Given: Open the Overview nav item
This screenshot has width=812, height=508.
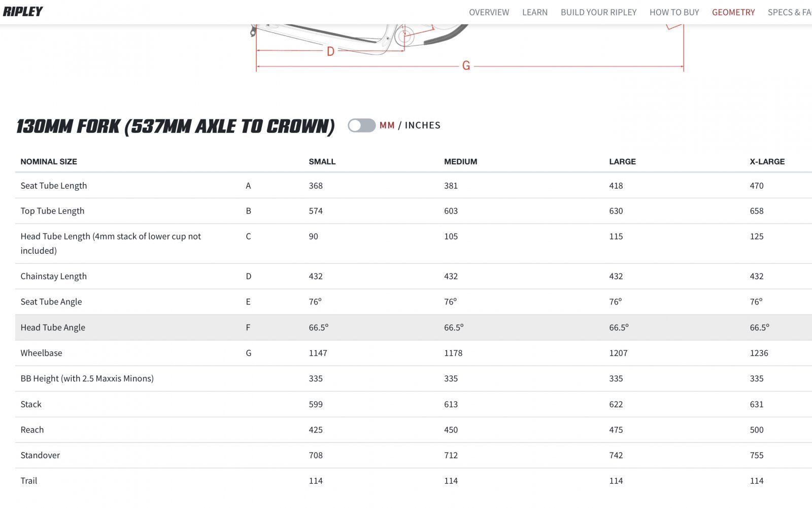Looking at the screenshot, I should point(489,12).
